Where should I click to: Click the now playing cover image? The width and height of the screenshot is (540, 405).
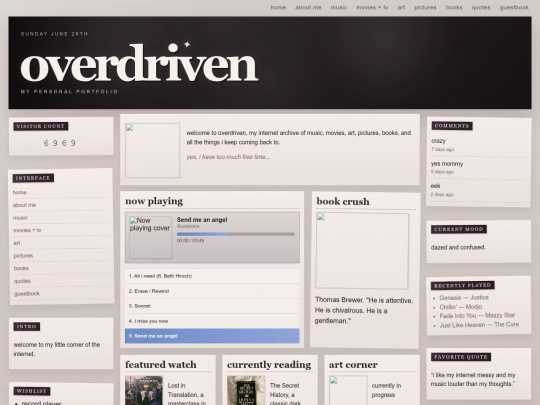[x=150, y=237]
